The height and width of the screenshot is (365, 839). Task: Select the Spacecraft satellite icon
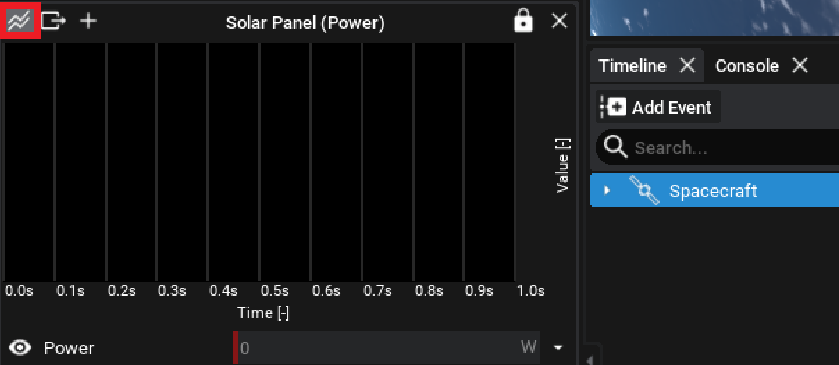click(644, 191)
